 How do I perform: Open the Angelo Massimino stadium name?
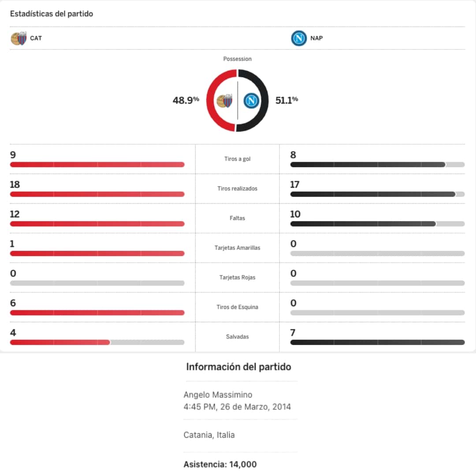[x=218, y=395]
